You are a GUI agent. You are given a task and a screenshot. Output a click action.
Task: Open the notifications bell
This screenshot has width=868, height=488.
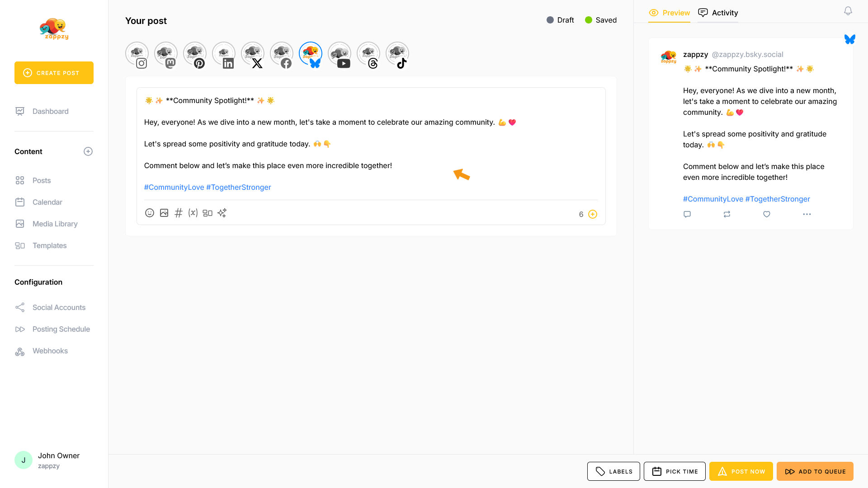pos(848,11)
